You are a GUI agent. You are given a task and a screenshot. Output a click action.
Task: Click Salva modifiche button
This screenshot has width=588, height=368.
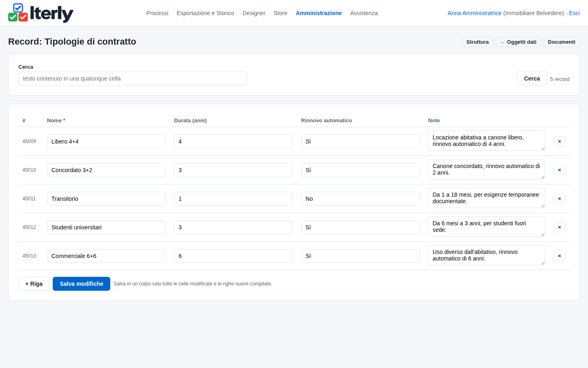pyautogui.click(x=81, y=284)
